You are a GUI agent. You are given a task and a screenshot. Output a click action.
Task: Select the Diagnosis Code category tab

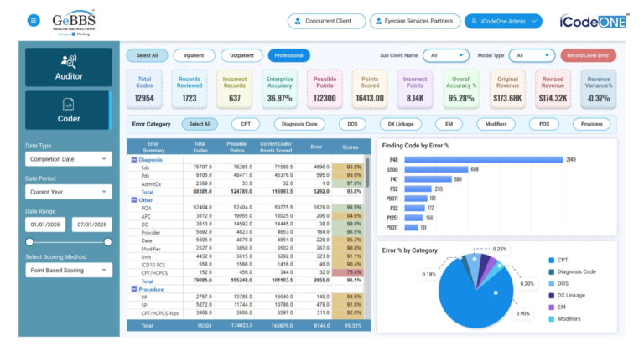pos(299,124)
